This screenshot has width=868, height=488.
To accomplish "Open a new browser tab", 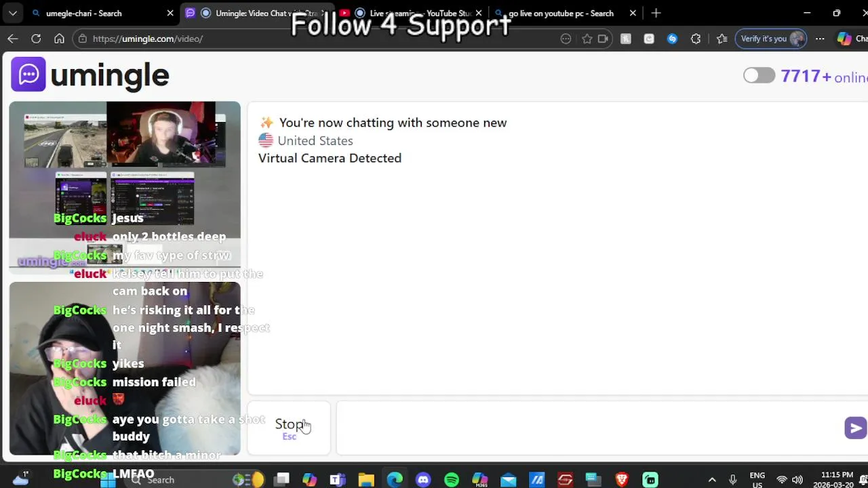I will (x=656, y=13).
